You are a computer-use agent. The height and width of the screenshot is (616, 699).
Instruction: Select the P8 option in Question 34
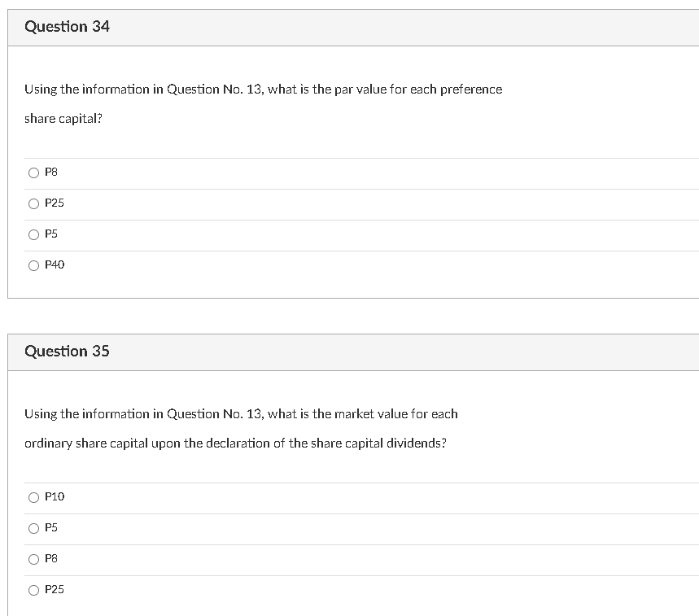[33, 173]
